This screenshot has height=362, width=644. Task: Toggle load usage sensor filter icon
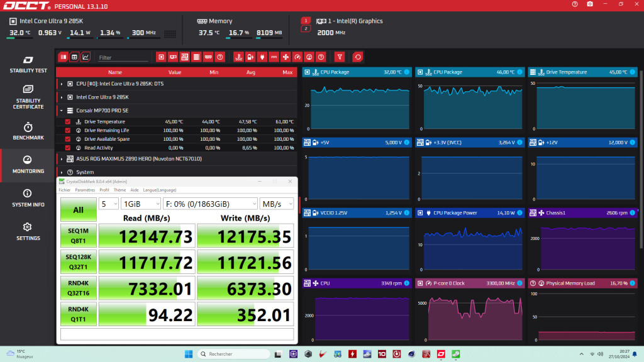pyautogui.click(x=309, y=57)
